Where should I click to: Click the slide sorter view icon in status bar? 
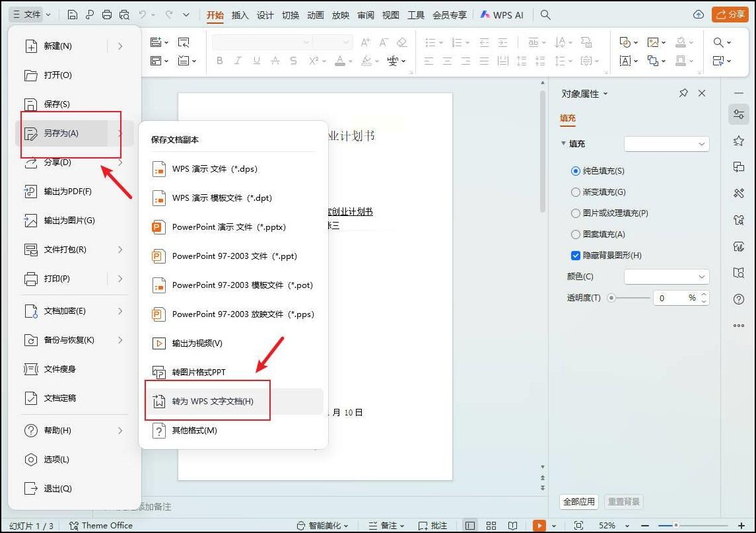click(x=491, y=525)
